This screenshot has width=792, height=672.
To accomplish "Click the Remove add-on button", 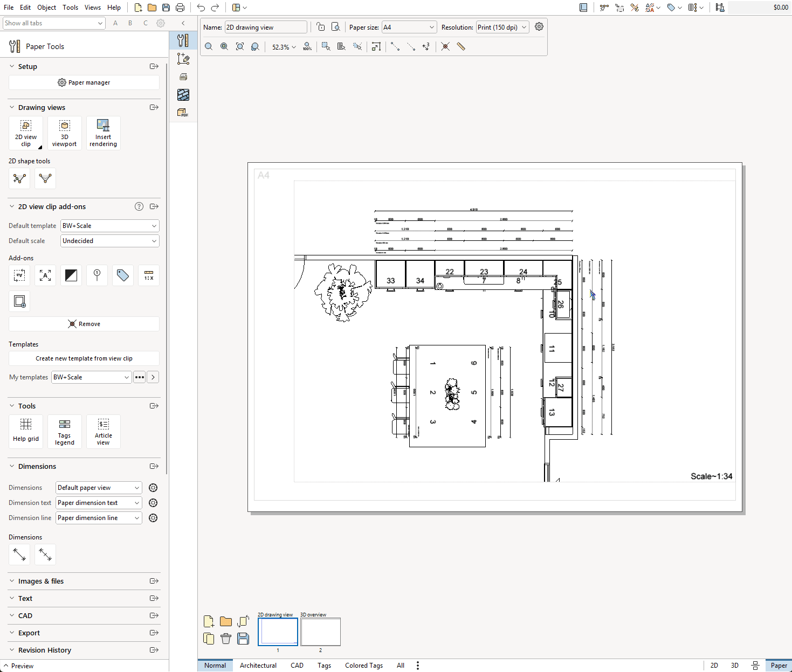I will [84, 324].
